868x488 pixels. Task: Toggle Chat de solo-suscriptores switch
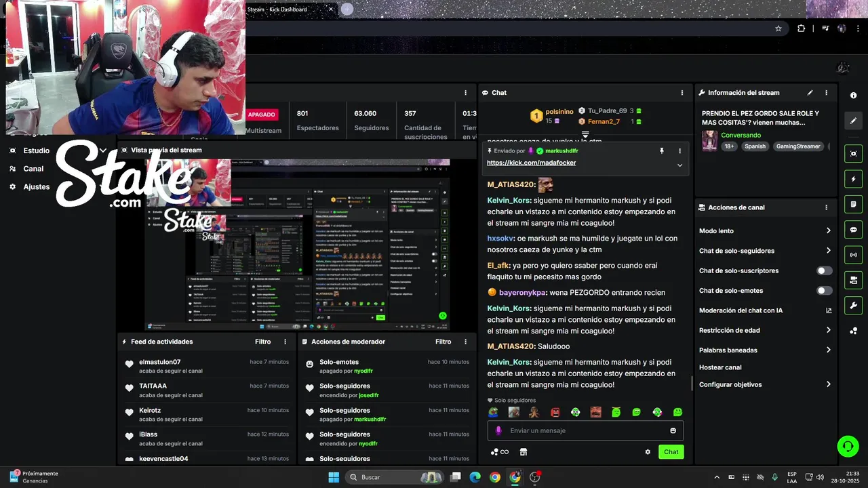tap(824, 270)
